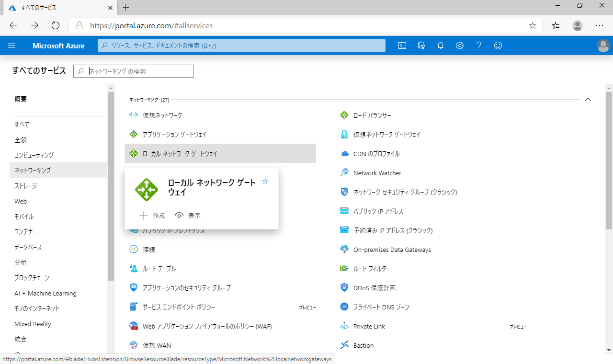Screen dimensions: 613x364
Task: Click the Network Watcher globe icon
Action: [x=344, y=173]
